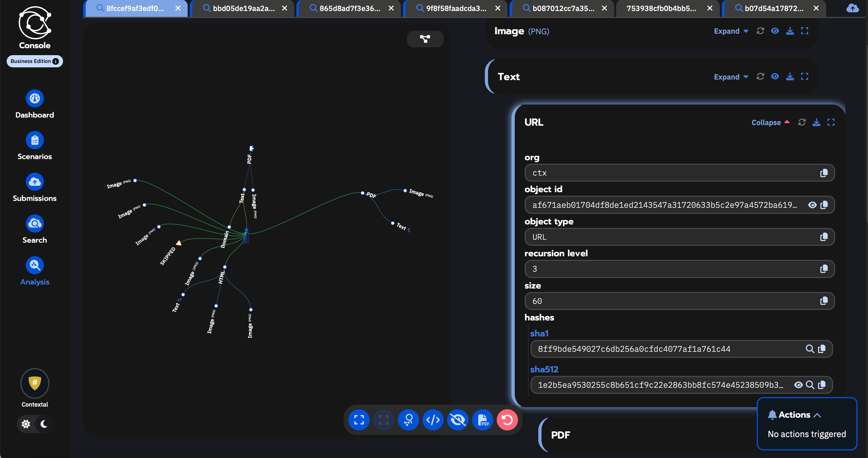Copy the recursion level value
Image resolution: width=868 pixels, height=458 pixels.
[824, 269]
